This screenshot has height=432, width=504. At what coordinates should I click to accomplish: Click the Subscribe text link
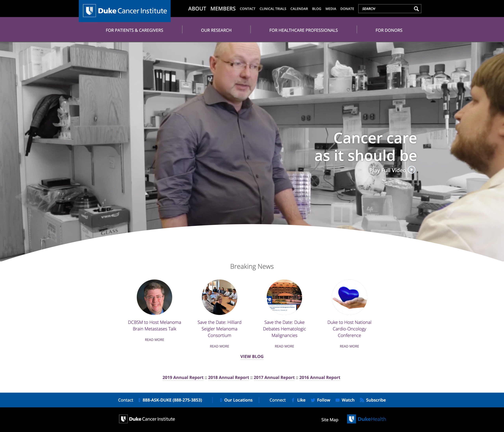[376, 400]
